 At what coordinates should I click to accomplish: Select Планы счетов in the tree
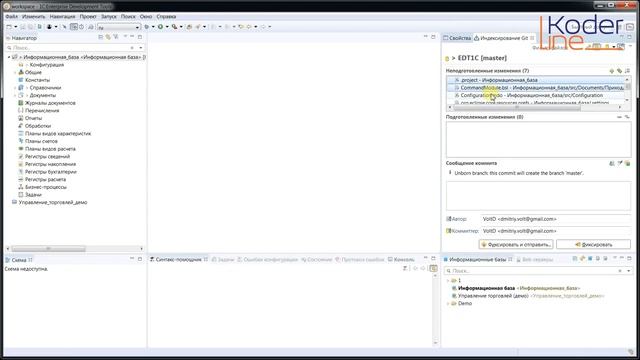point(41,141)
